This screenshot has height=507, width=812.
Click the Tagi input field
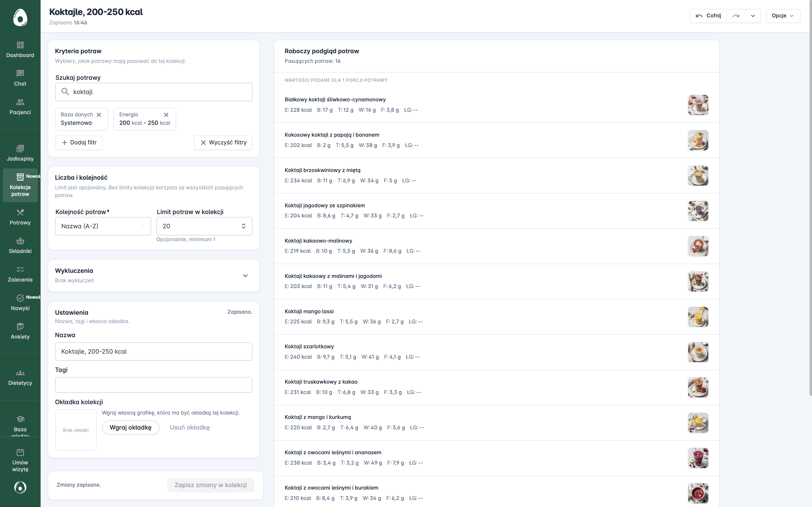pyautogui.click(x=154, y=385)
